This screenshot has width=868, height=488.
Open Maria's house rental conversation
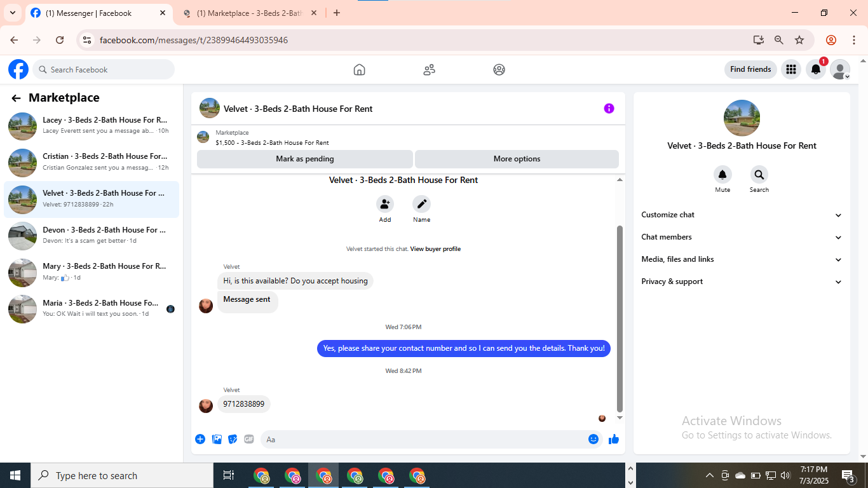[92, 309]
